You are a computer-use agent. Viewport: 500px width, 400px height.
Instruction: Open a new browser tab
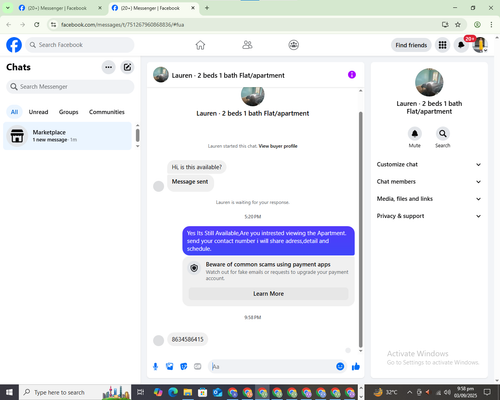207,8
